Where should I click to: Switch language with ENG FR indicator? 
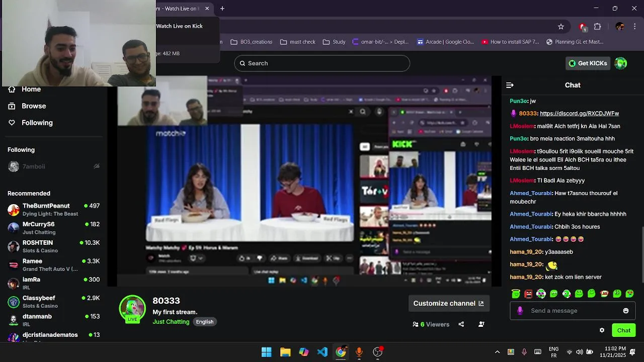click(553, 352)
